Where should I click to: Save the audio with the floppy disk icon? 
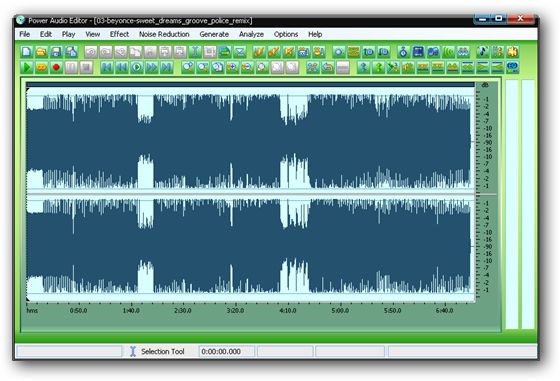pyautogui.click(x=56, y=52)
